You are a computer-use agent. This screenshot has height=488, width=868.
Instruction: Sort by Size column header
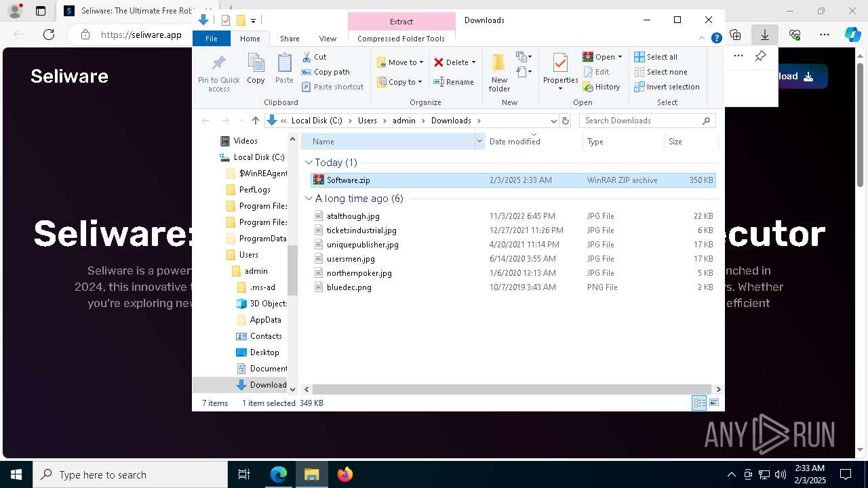pyautogui.click(x=690, y=142)
